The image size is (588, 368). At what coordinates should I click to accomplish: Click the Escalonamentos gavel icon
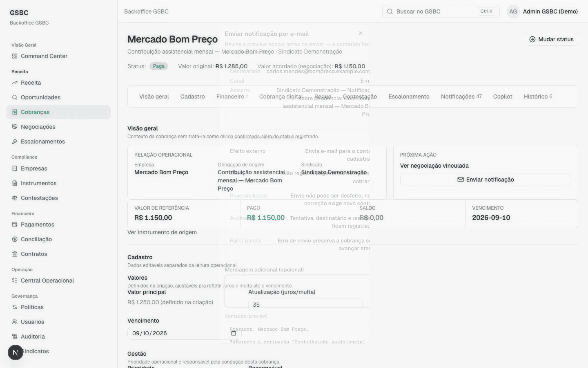15,141
